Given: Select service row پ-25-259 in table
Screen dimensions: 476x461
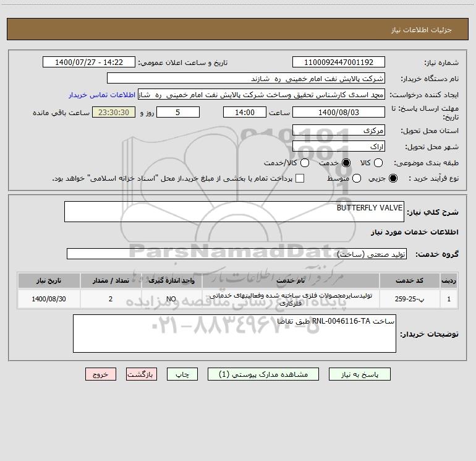Looking at the screenshot, I should coord(238,299).
